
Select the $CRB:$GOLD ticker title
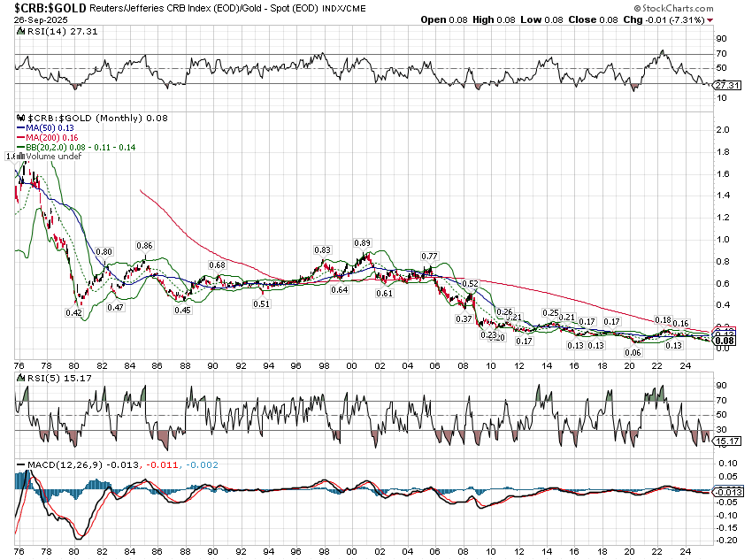pos(50,8)
